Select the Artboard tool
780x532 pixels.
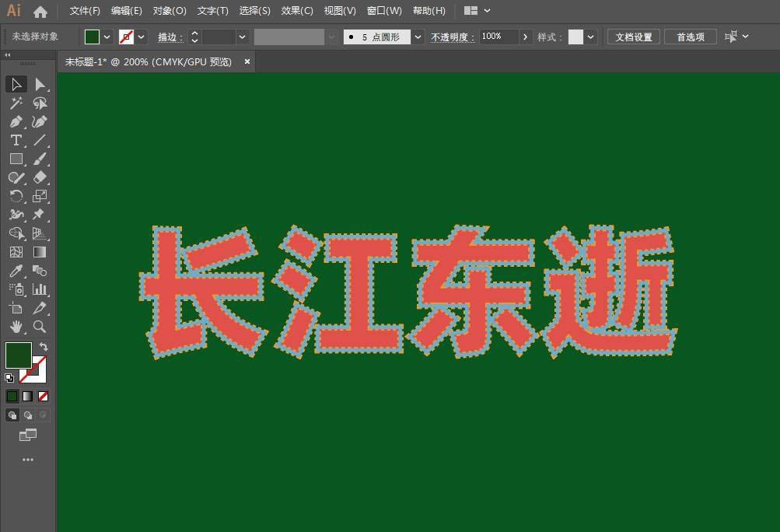(x=16, y=308)
